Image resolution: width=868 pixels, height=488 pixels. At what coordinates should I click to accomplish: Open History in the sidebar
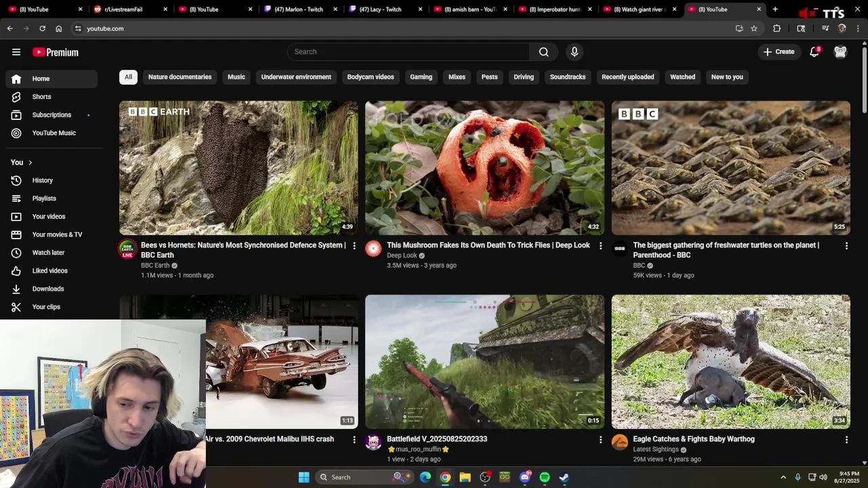pyautogui.click(x=52, y=180)
